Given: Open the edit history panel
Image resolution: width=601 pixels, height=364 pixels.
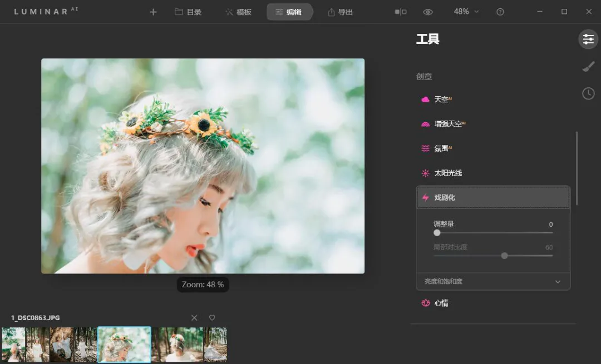Looking at the screenshot, I should (588, 93).
